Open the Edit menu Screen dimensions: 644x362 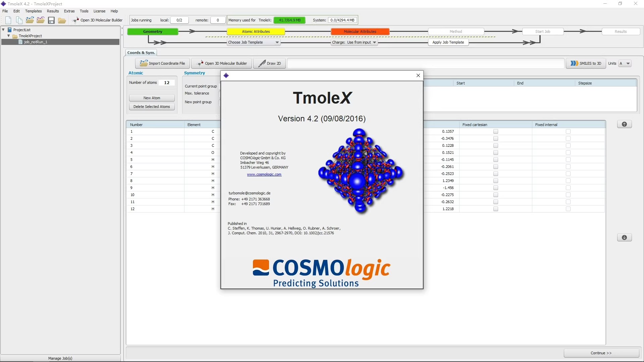pyautogui.click(x=16, y=11)
